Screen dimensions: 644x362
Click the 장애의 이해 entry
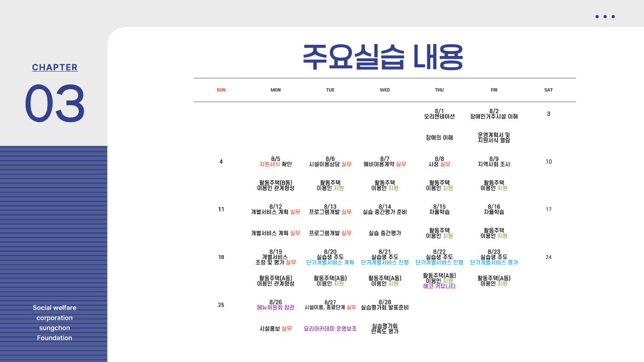439,137
